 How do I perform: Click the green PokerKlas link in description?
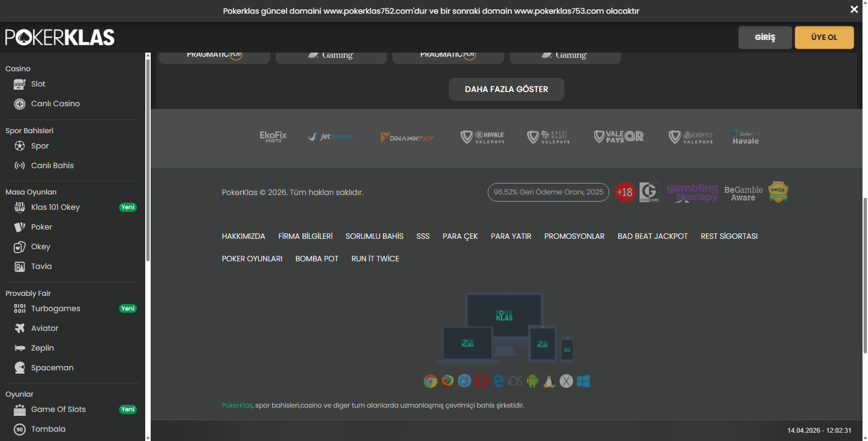(237, 405)
